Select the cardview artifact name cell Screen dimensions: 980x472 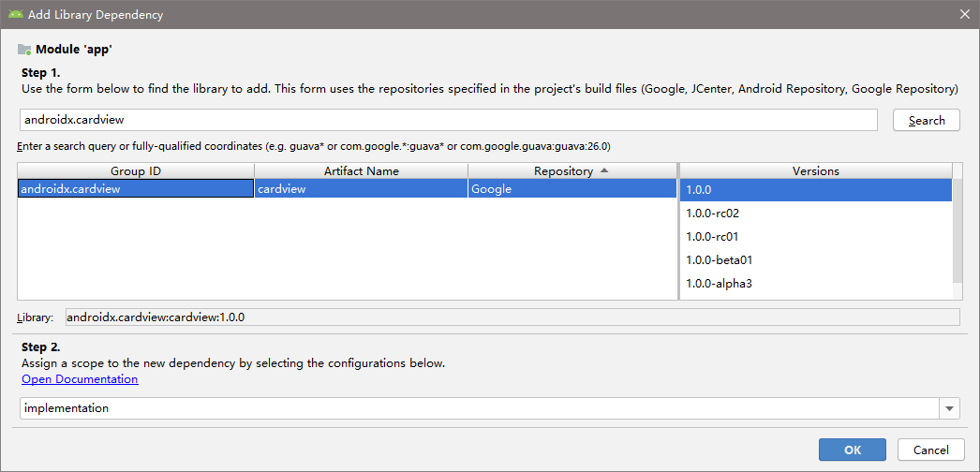[x=362, y=188]
